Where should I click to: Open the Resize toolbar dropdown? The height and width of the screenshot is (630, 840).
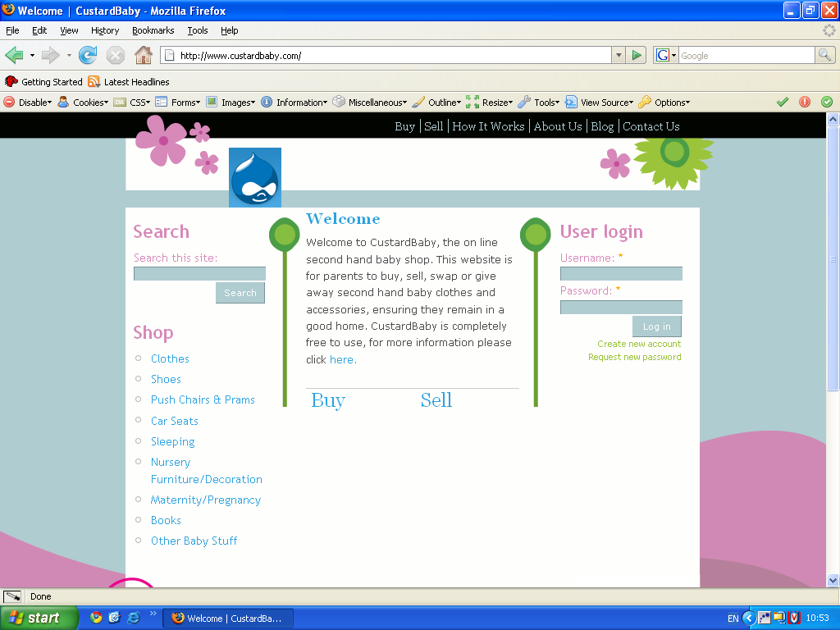(490, 102)
